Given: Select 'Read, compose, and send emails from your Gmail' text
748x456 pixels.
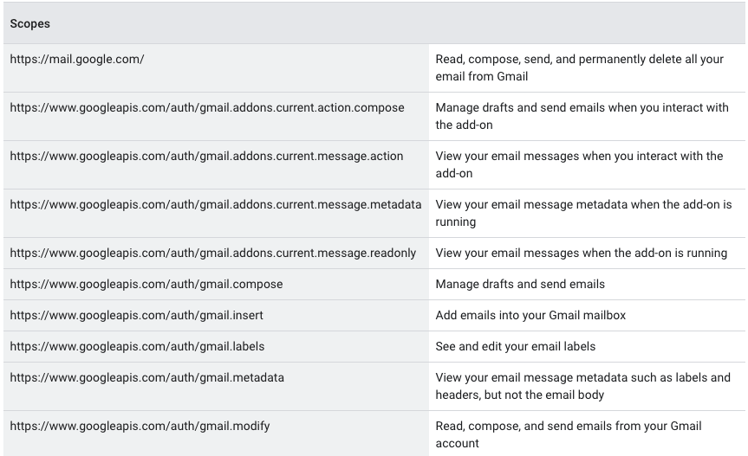Looking at the screenshot, I should tap(568, 426).
